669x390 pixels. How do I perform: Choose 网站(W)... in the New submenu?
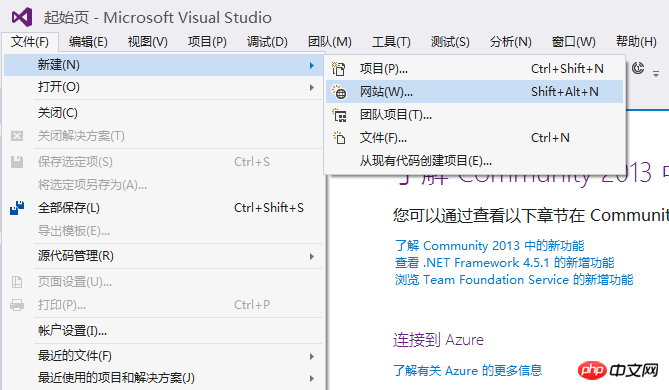(474, 92)
